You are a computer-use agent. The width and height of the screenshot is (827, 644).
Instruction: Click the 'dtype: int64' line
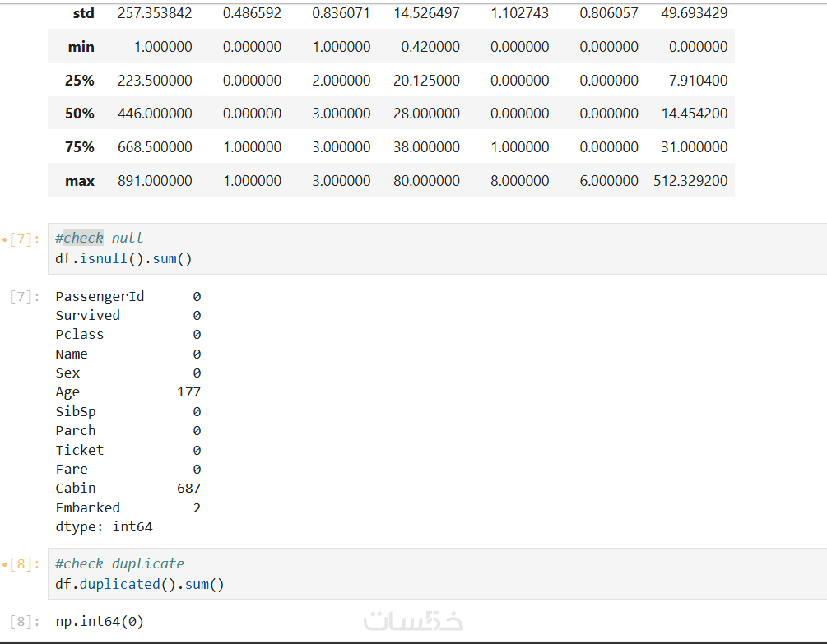pyautogui.click(x=104, y=527)
